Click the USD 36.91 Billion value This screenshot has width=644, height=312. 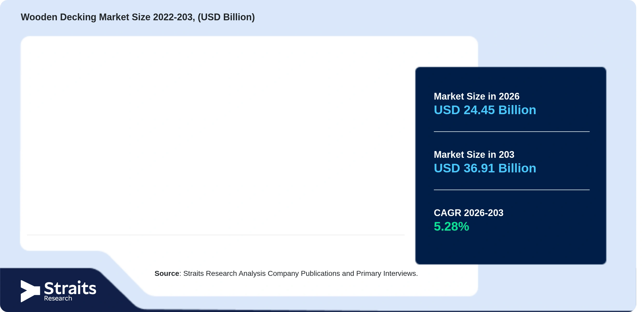point(485,168)
